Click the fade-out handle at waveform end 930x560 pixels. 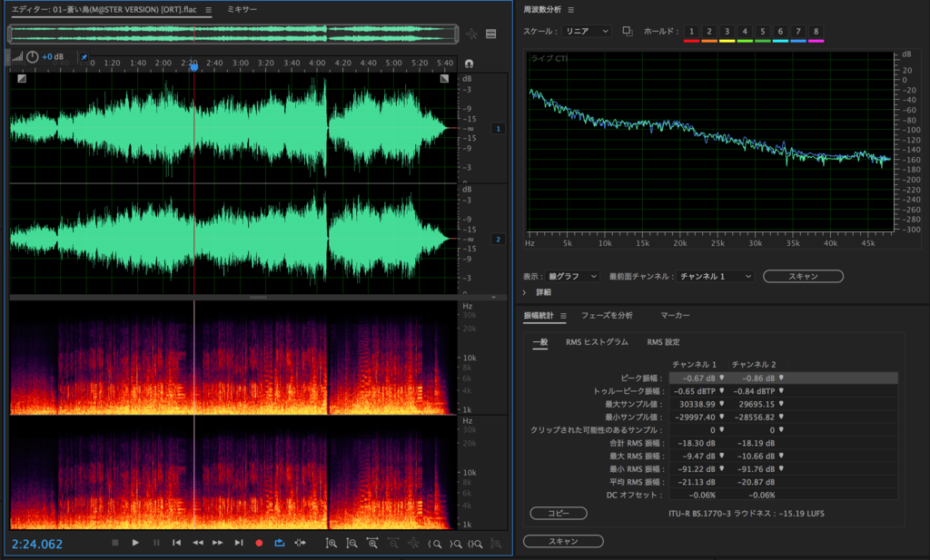click(x=444, y=78)
